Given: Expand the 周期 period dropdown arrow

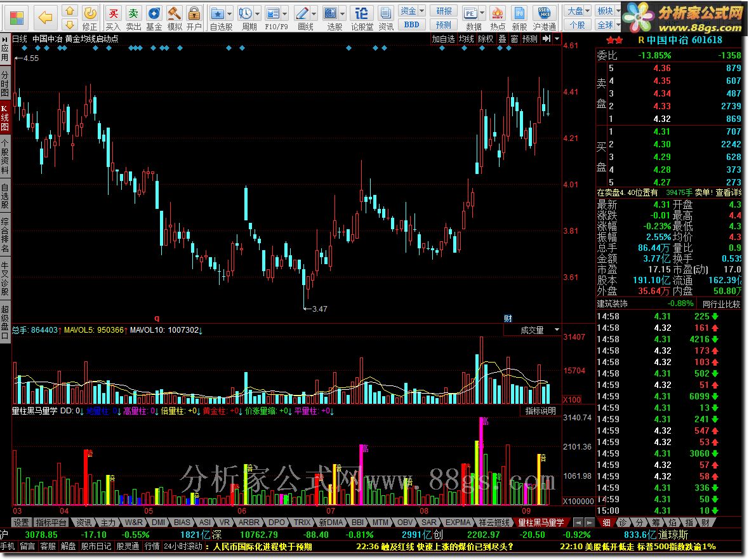Looking at the screenshot, I should [258, 13].
